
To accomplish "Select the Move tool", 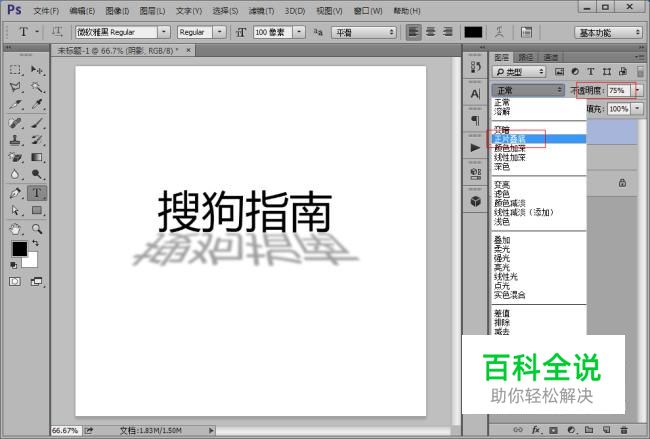I will coord(37,70).
